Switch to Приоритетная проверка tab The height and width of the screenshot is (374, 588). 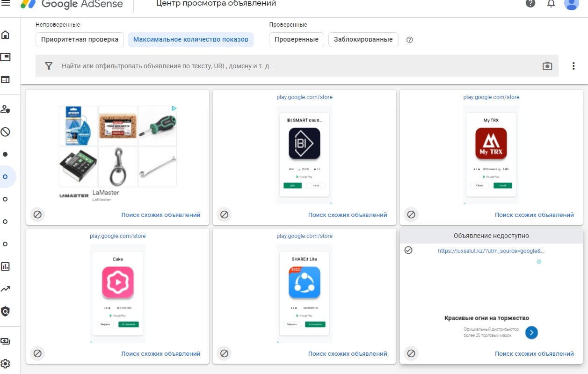click(80, 40)
